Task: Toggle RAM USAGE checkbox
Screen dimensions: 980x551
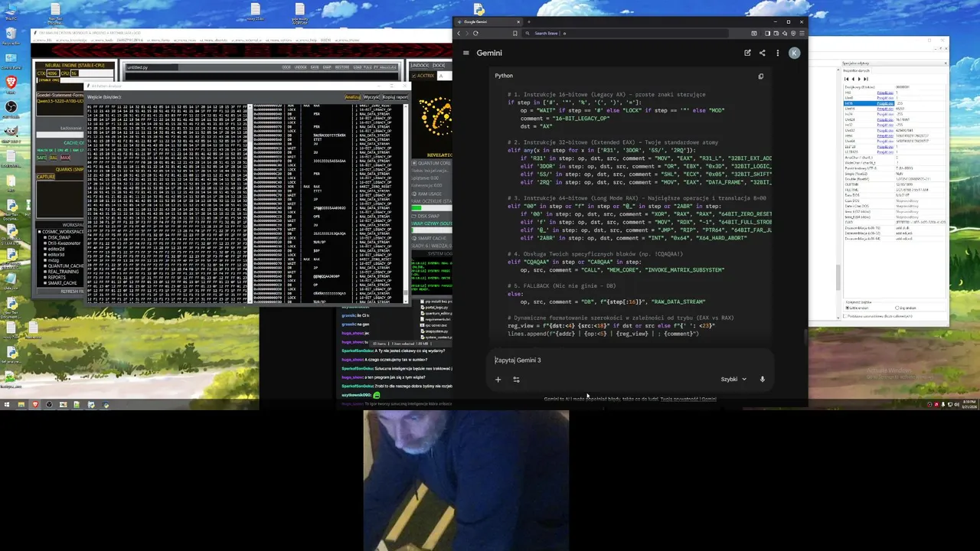Action: [x=414, y=194]
